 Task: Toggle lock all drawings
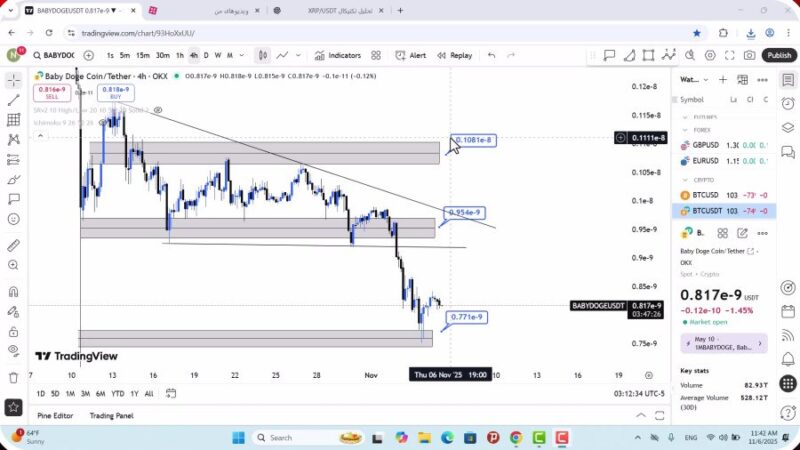13,331
